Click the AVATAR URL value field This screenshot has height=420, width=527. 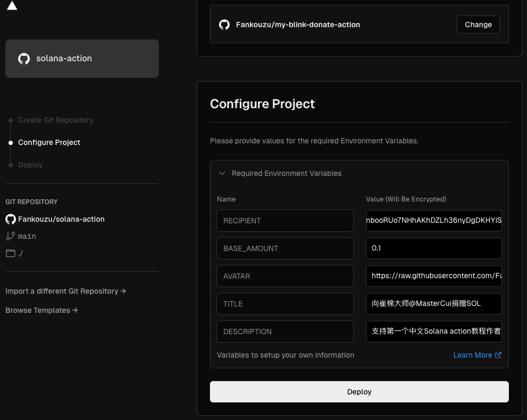pyautogui.click(x=434, y=276)
